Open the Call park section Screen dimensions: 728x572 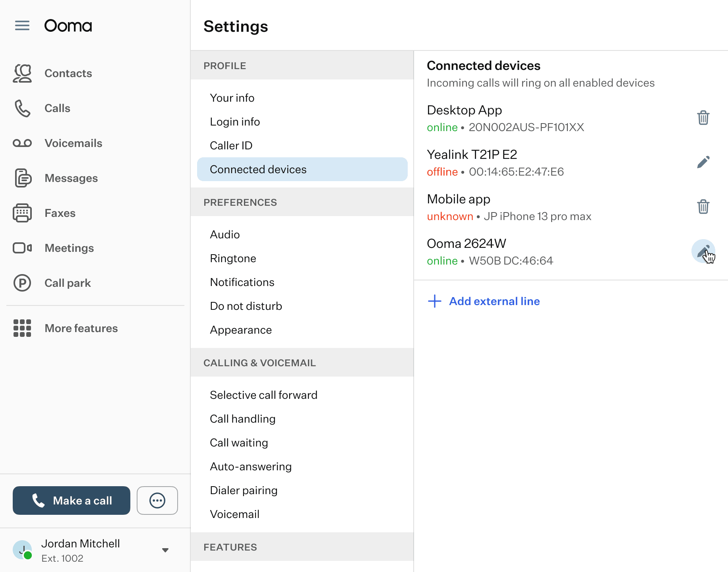pos(68,283)
